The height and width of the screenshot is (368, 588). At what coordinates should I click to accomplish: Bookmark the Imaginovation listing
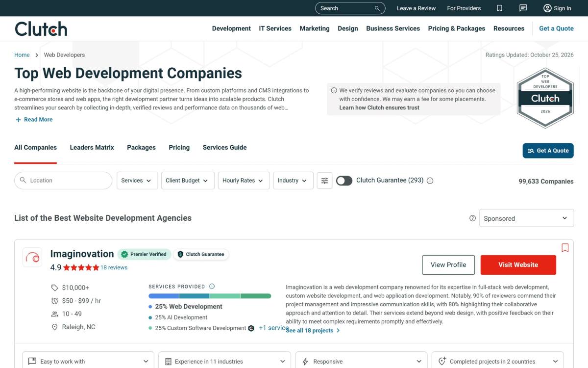(x=565, y=248)
